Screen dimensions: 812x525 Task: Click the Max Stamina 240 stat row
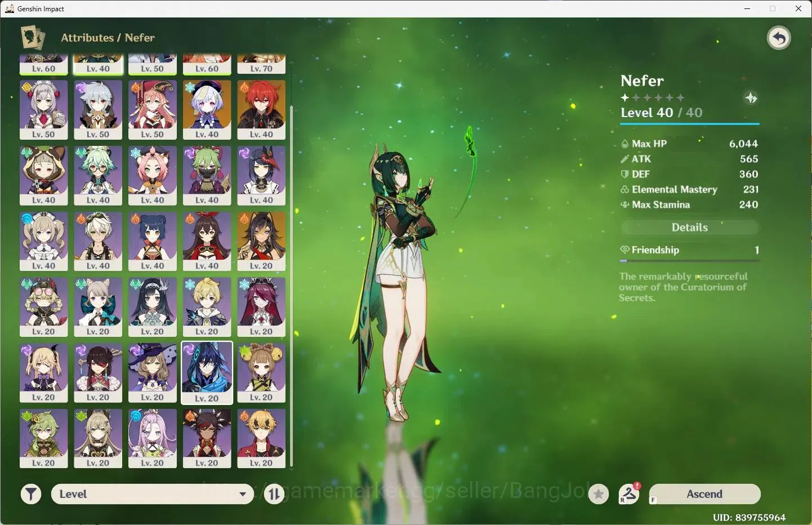tap(690, 204)
